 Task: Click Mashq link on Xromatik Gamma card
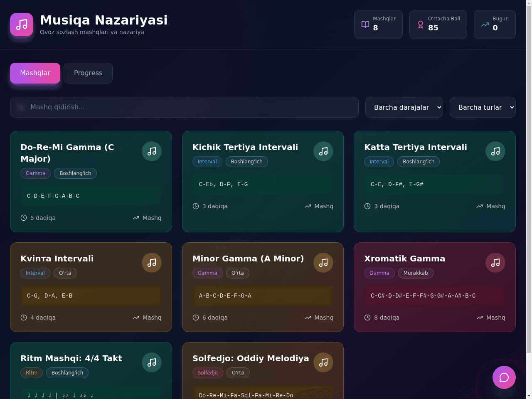pyautogui.click(x=496, y=318)
